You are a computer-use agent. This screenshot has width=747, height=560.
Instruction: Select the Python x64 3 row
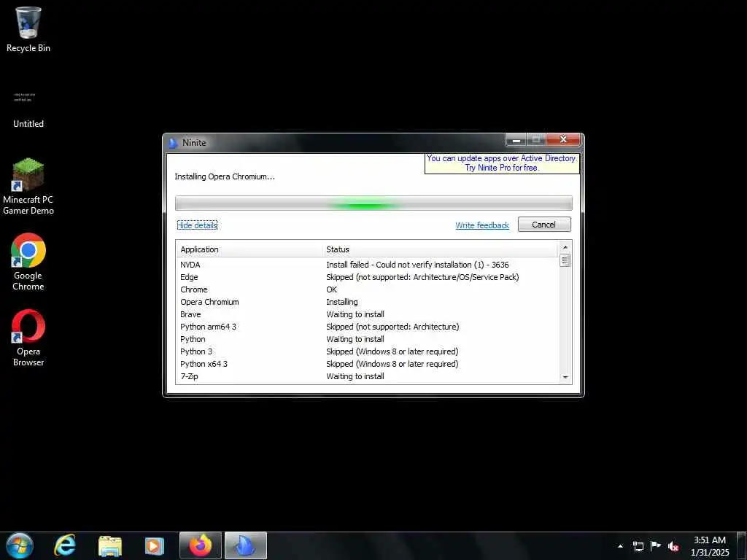368,364
